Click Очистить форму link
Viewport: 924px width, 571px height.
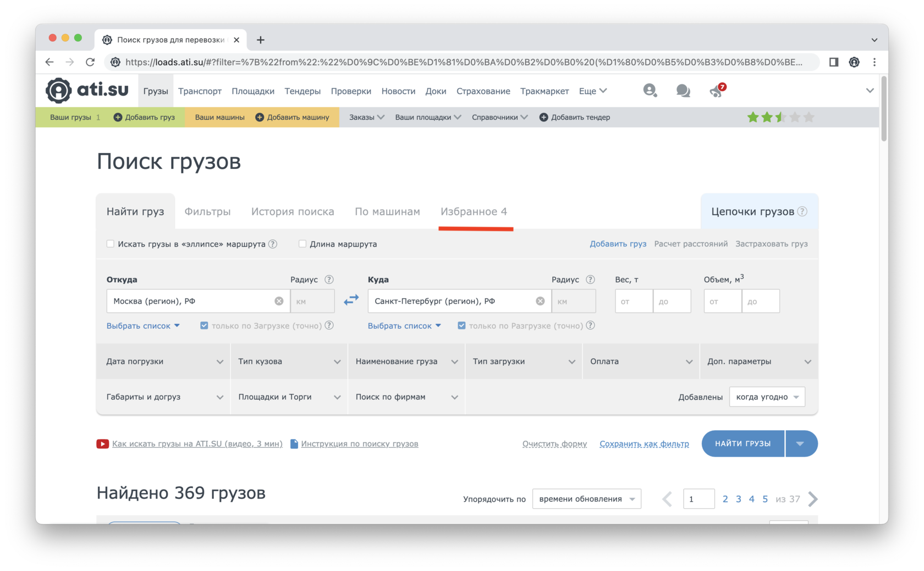554,443
